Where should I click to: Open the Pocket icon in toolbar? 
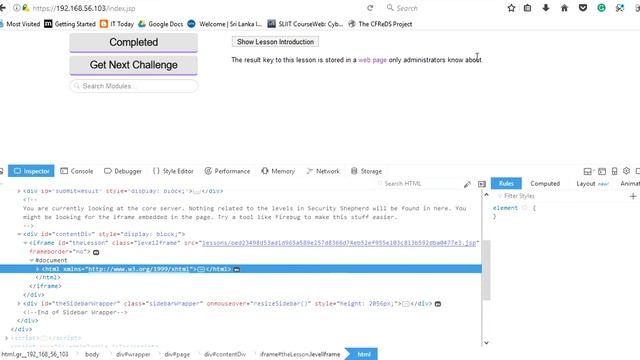pyautogui.click(x=583, y=8)
